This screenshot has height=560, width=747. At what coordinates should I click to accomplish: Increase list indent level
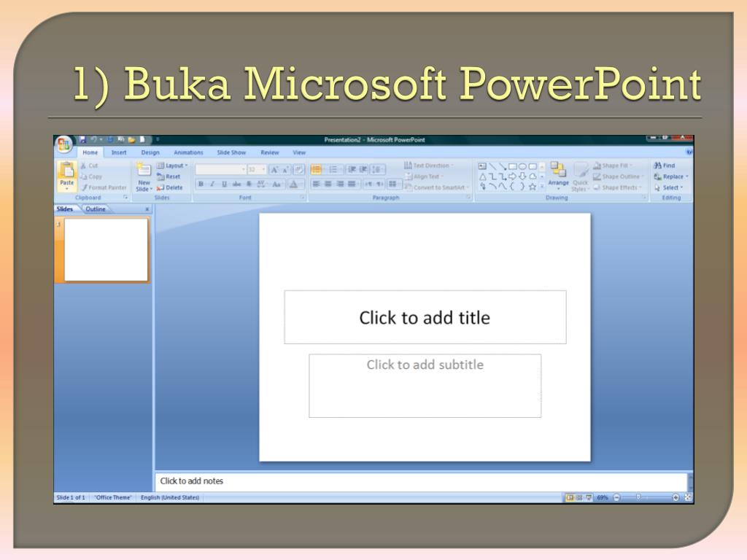[x=363, y=169]
